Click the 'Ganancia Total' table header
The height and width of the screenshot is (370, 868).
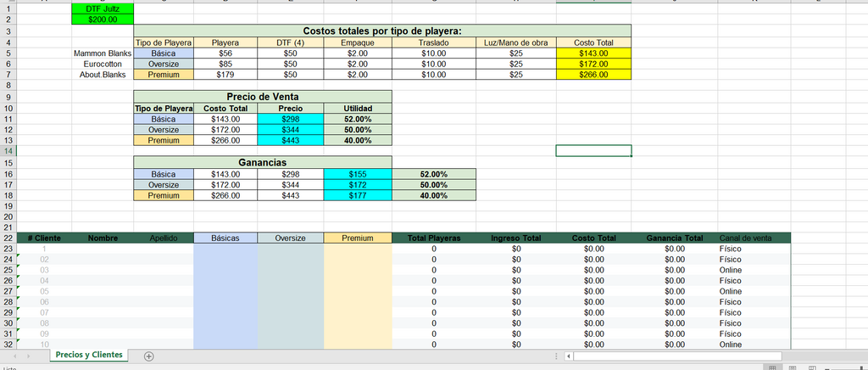tap(674, 238)
